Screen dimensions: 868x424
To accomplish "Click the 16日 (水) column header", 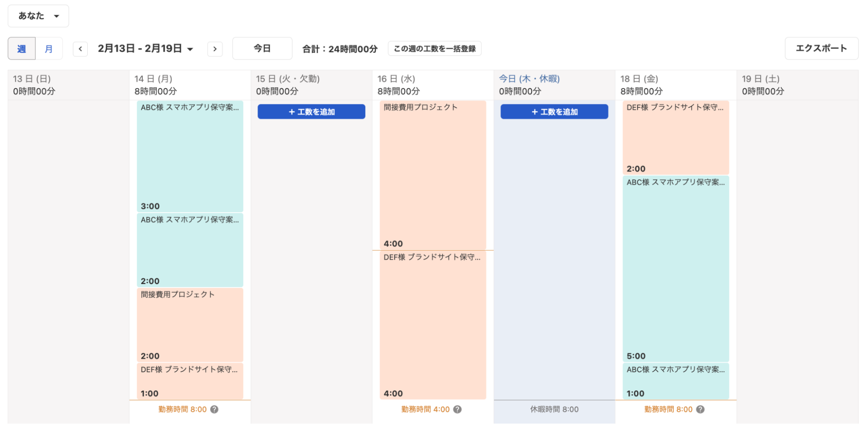I will (x=433, y=85).
